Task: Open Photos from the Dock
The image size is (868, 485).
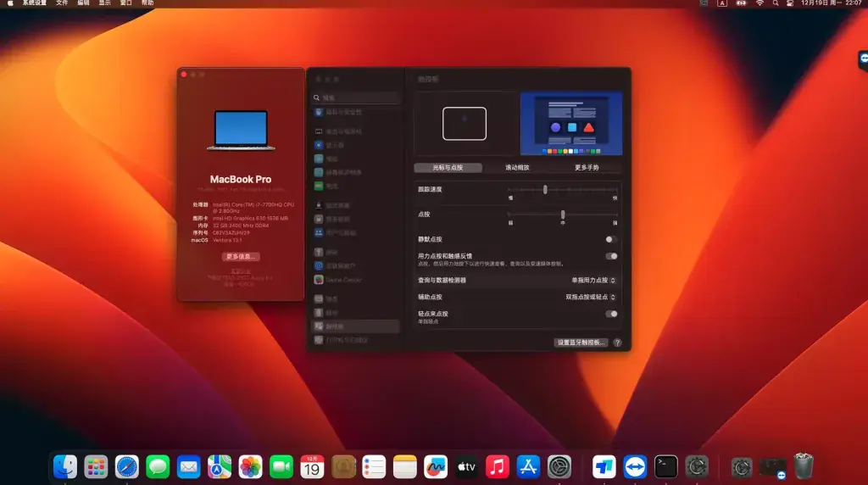Action: point(250,466)
